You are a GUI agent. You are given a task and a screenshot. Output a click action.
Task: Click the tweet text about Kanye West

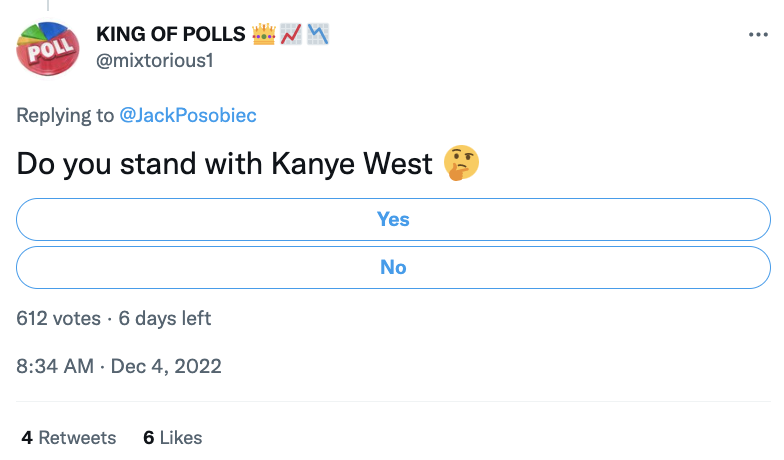[224, 164]
